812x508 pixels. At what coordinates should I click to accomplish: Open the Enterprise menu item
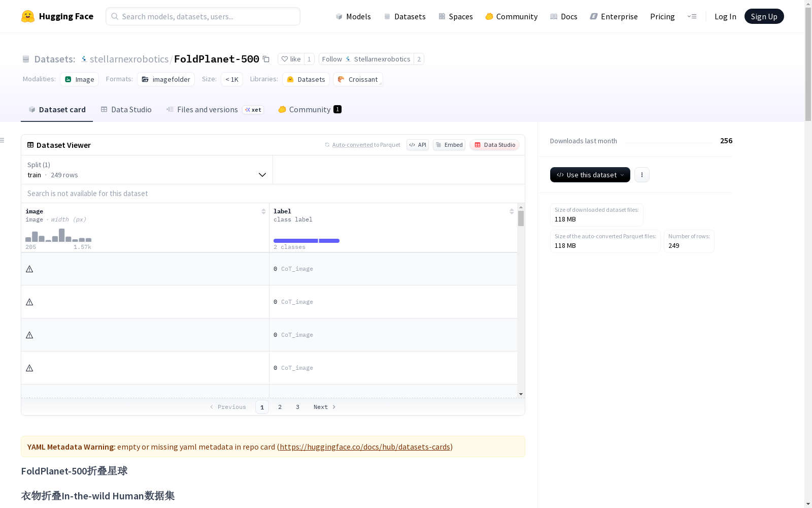click(x=614, y=16)
